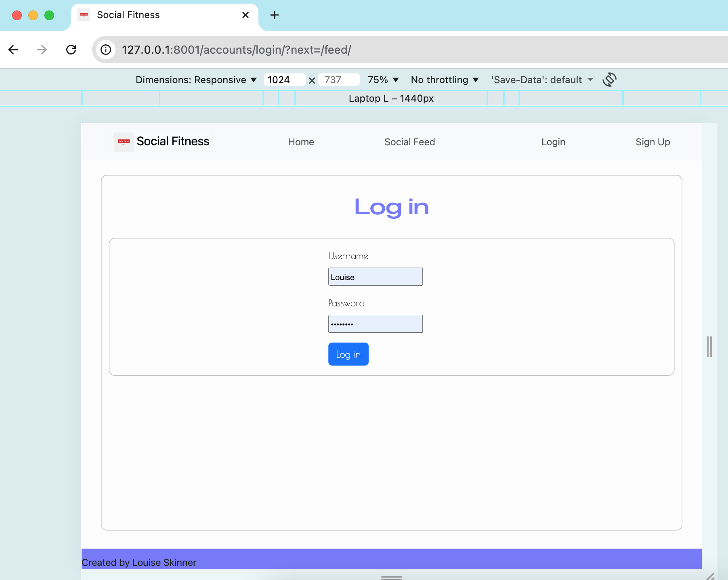Rotate the device orientation in DevTools toolbar
Screen dimensions: 728x580
coord(610,80)
